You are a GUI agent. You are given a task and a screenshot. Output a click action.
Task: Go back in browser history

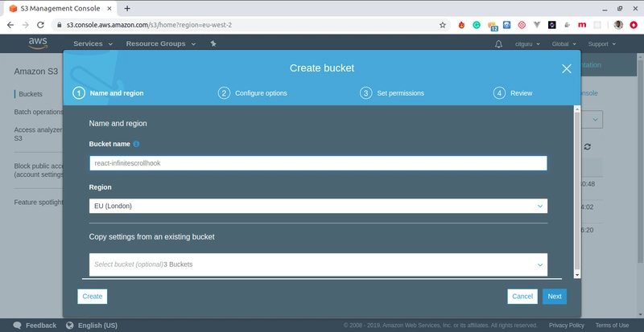pos(10,25)
